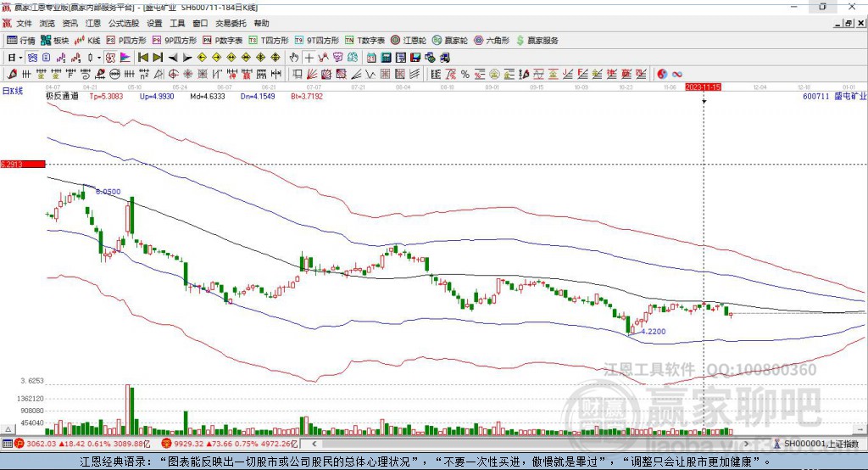Image resolution: width=868 pixels, height=470 pixels.
Task: Click the blue infinity loop icon
Action: click(x=677, y=75)
